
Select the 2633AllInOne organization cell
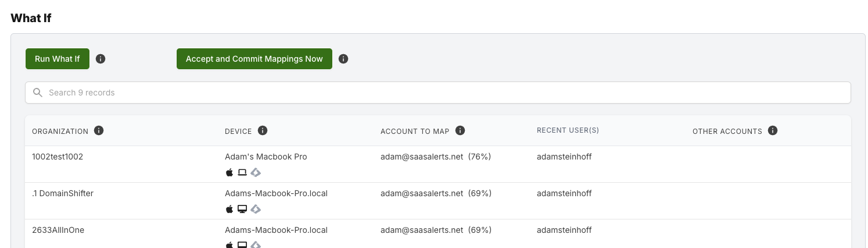(x=58, y=230)
